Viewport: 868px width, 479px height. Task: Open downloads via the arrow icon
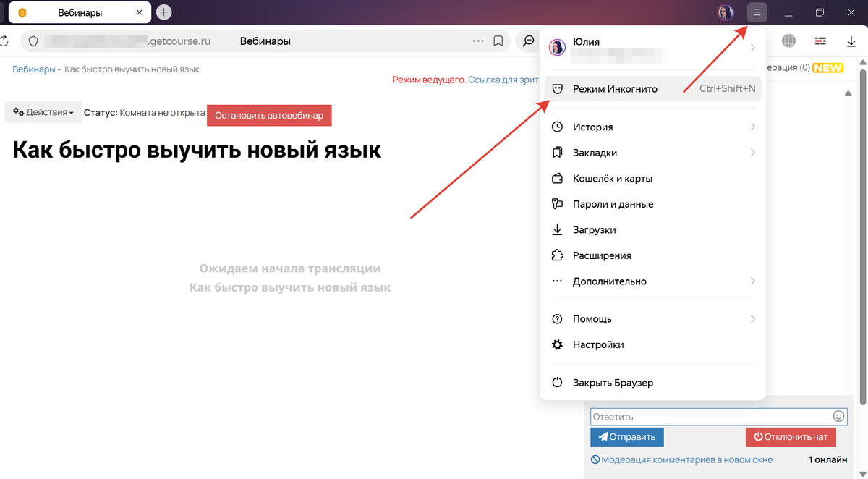point(851,41)
